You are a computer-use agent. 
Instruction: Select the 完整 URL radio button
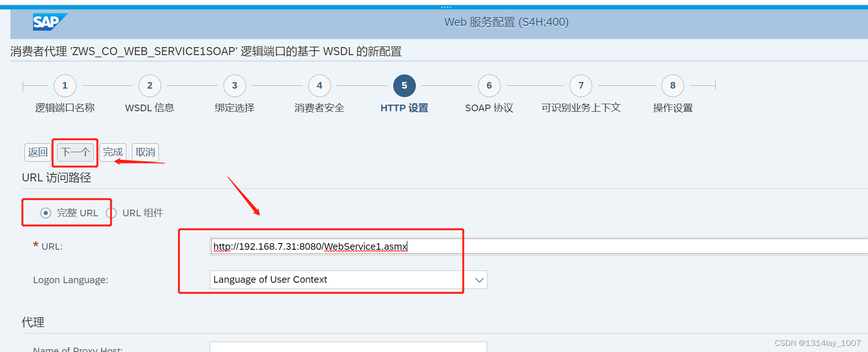click(x=46, y=213)
